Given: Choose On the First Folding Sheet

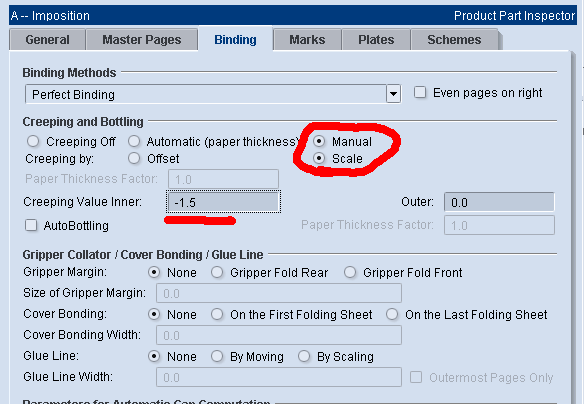Looking at the screenshot, I should [217, 315].
